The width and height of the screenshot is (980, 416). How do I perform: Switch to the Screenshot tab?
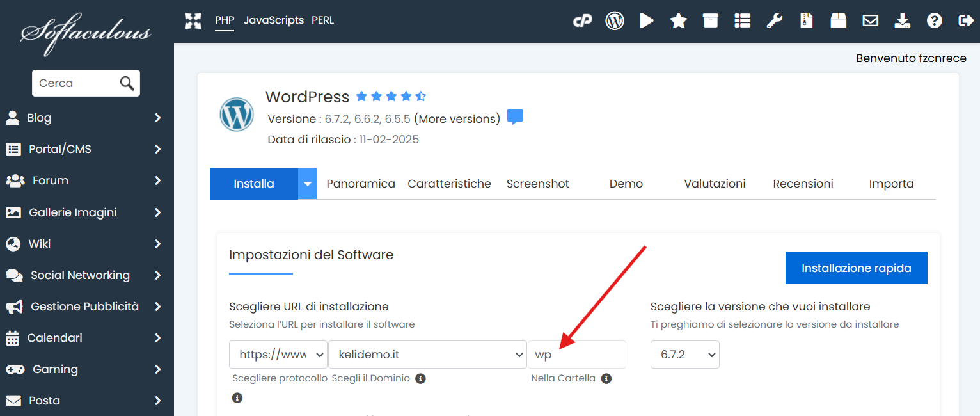click(538, 184)
